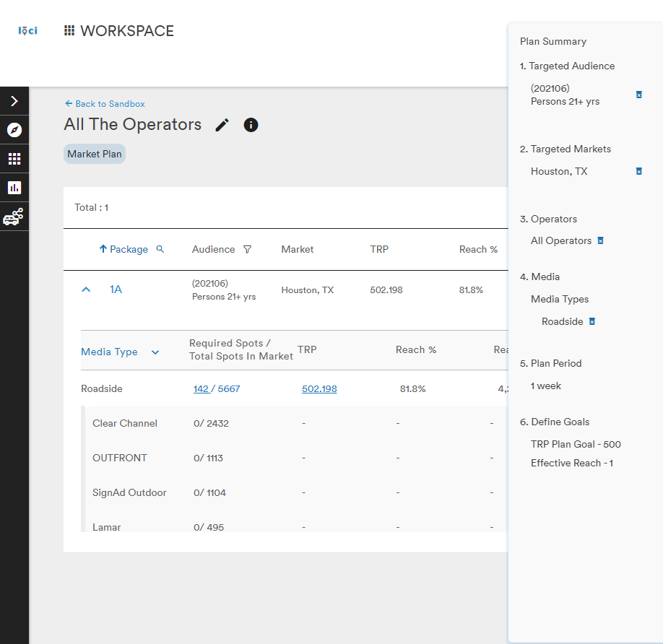Click 'TRP Plan Goal - 500' text
The height and width of the screenshot is (644, 663).
click(x=576, y=444)
